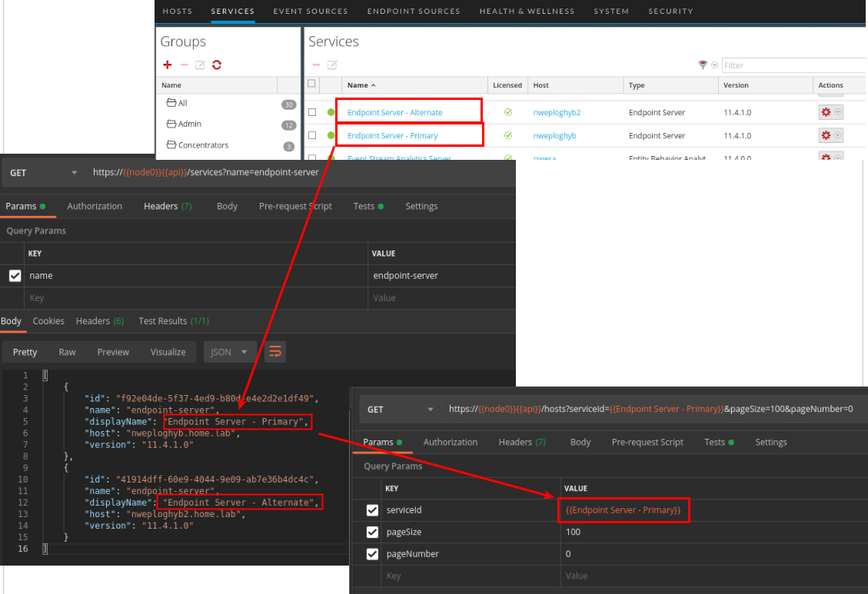Click the red add group plus icon

168,65
